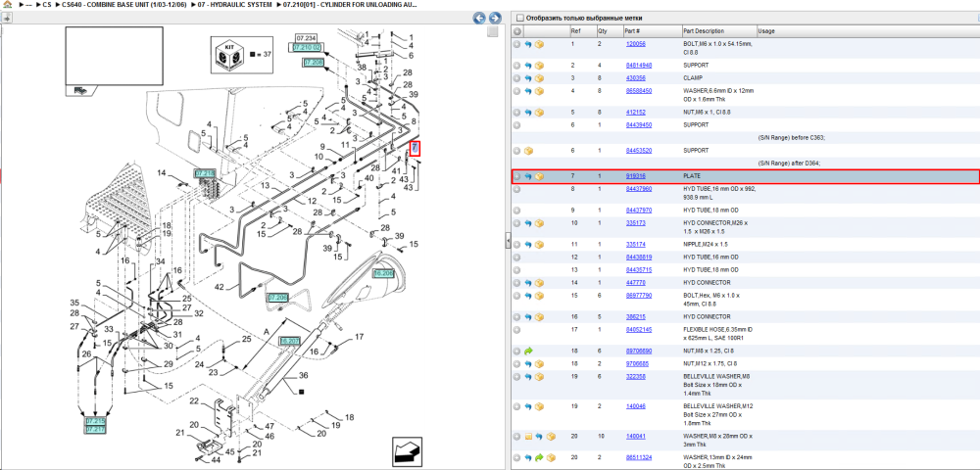This screenshot has height=470, width=980.
Task: Open CS640 - COMBINE BASE UNIT breadcrumb
Action: click(123, 4)
